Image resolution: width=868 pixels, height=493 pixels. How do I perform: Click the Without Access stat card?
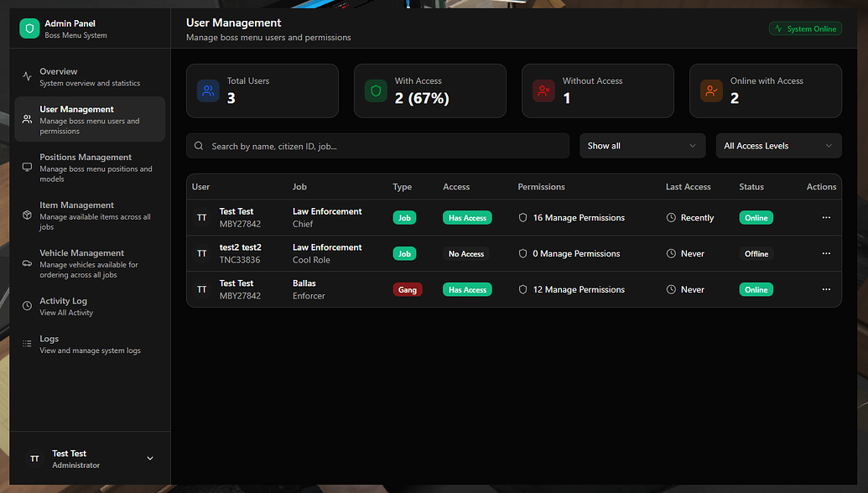point(598,91)
